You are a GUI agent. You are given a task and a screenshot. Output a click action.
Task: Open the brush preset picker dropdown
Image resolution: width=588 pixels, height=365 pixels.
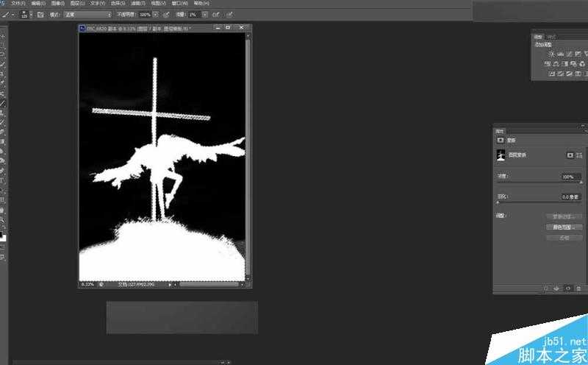pos(26,14)
